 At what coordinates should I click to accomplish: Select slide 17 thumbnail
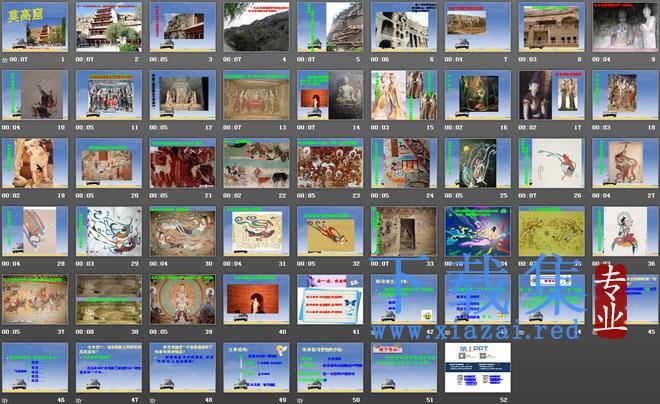[551, 95]
